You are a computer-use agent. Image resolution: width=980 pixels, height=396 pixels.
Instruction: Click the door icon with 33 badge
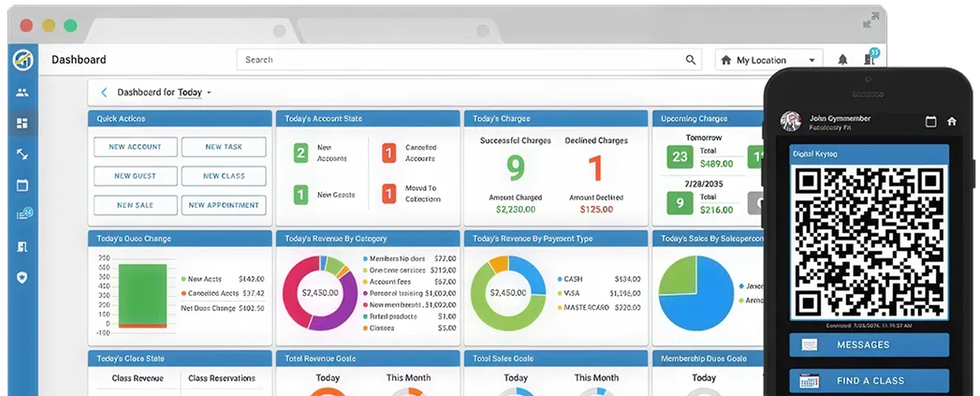(x=870, y=58)
